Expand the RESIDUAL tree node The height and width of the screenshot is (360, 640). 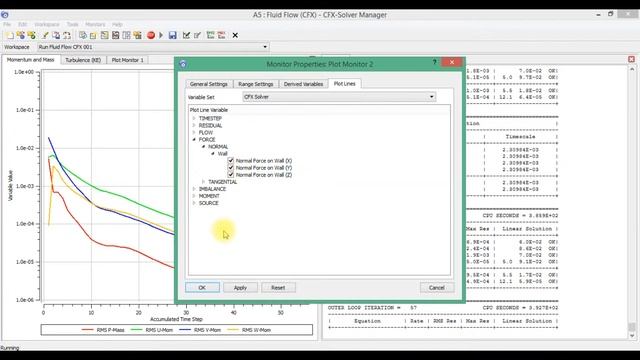tap(194, 125)
